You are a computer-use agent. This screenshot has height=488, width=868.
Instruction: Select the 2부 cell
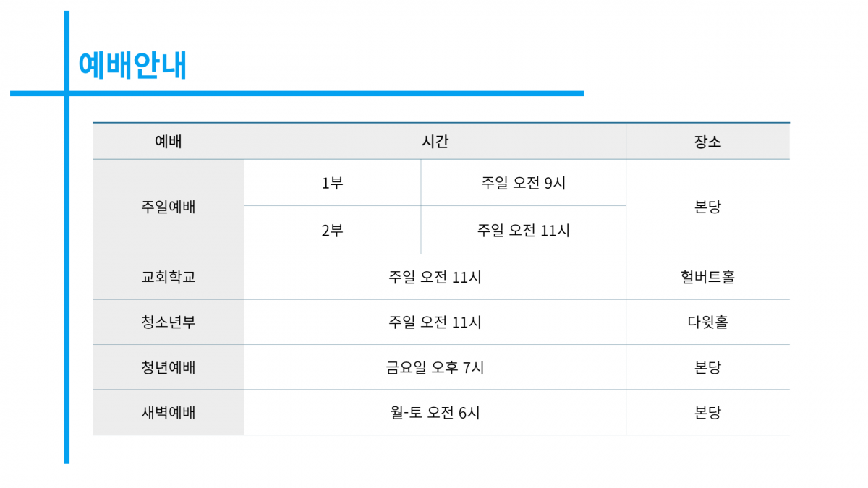(x=333, y=230)
